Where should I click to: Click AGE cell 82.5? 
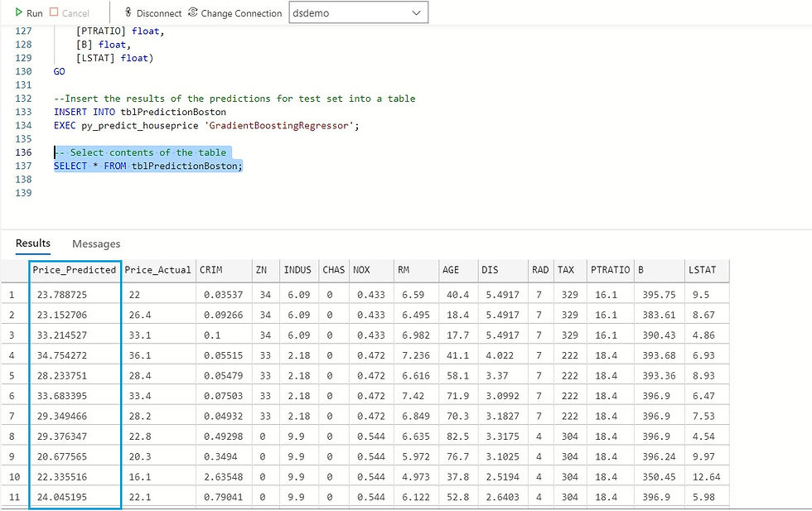pos(458,436)
